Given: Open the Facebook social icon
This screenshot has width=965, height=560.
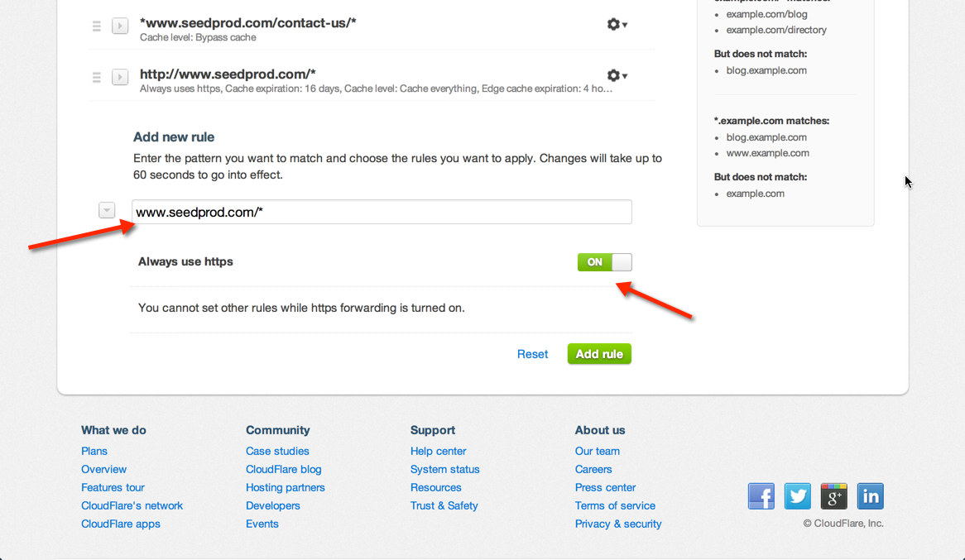Looking at the screenshot, I should (x=761, y=496).
